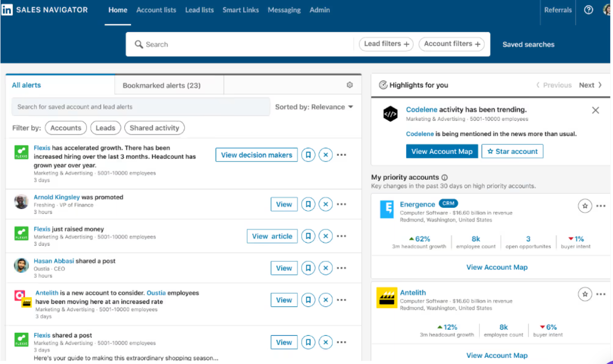Open more options for Antelith new account alert

pos(341,300)
